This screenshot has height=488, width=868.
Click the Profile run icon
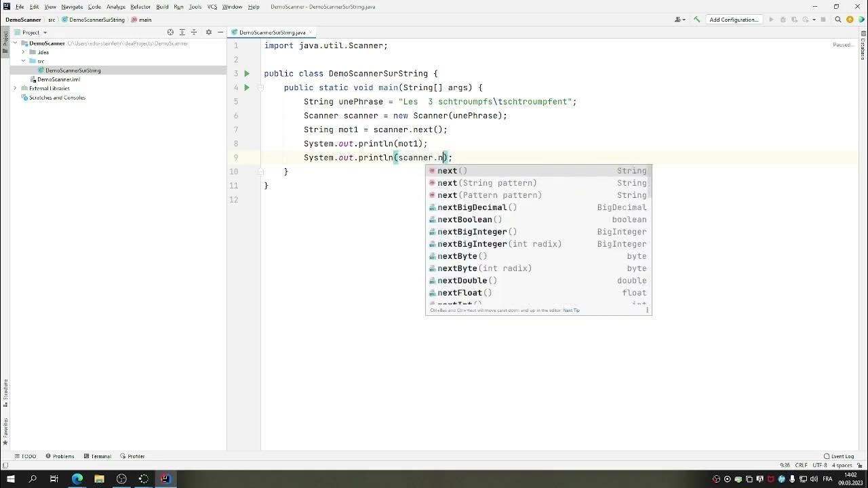[806, 20]
